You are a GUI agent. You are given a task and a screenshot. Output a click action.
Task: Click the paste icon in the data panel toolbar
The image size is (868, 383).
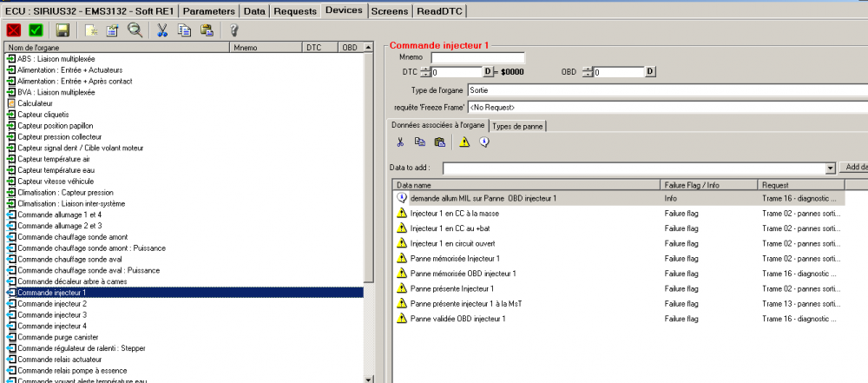pos(440,142)
